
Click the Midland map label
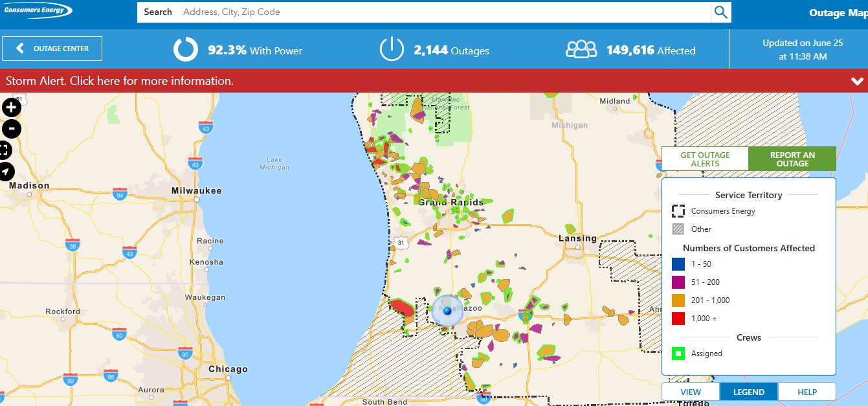click(615, 101)
